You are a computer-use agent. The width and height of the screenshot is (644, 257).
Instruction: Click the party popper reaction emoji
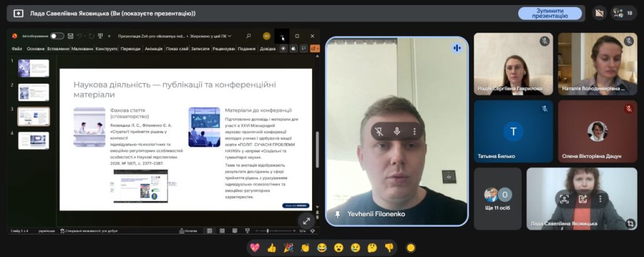pyautogui.click(x=288, y=248)
